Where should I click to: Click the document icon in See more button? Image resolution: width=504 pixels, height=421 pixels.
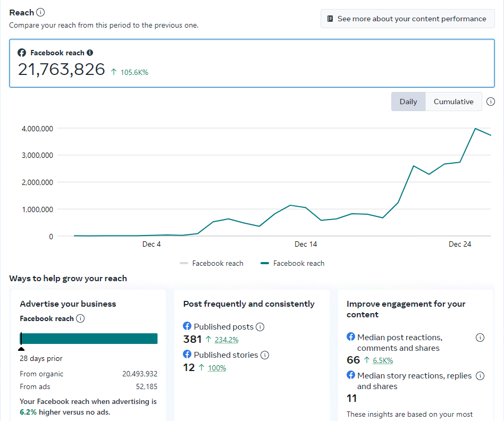tap(330, 19)
